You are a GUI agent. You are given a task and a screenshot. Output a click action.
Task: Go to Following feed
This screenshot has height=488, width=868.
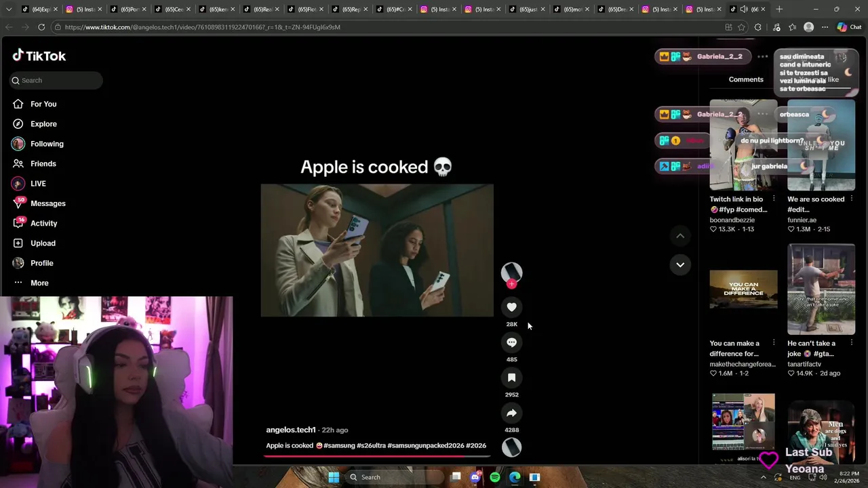pos(47,144)
